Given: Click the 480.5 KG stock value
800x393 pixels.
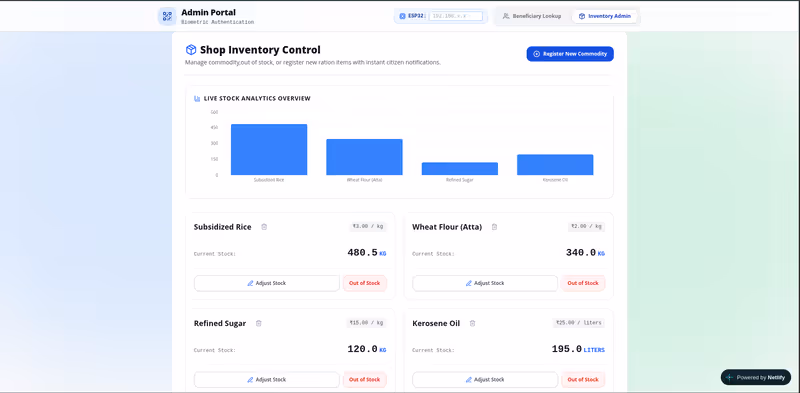Looking at the screenshot, I should (367, 253).
